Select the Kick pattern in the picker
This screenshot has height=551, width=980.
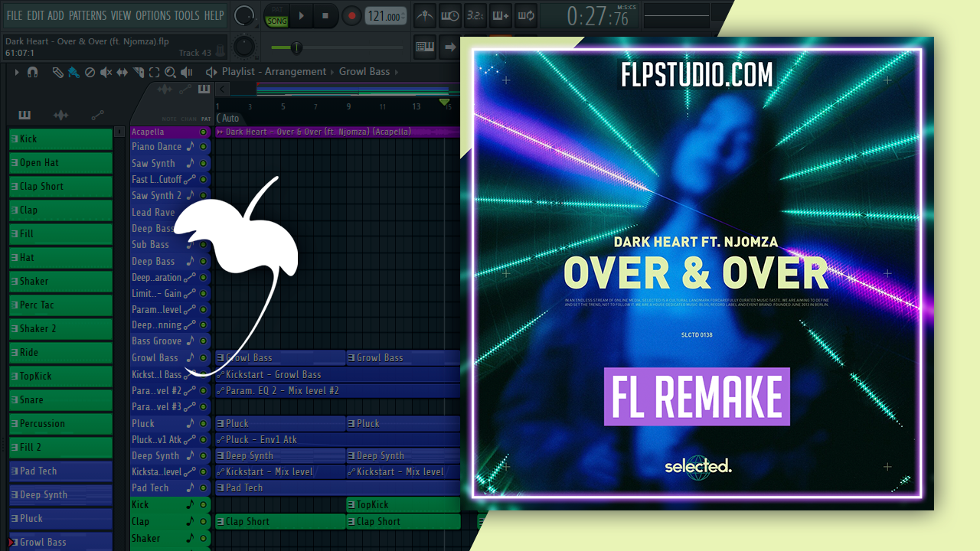[x=60, y=139]
